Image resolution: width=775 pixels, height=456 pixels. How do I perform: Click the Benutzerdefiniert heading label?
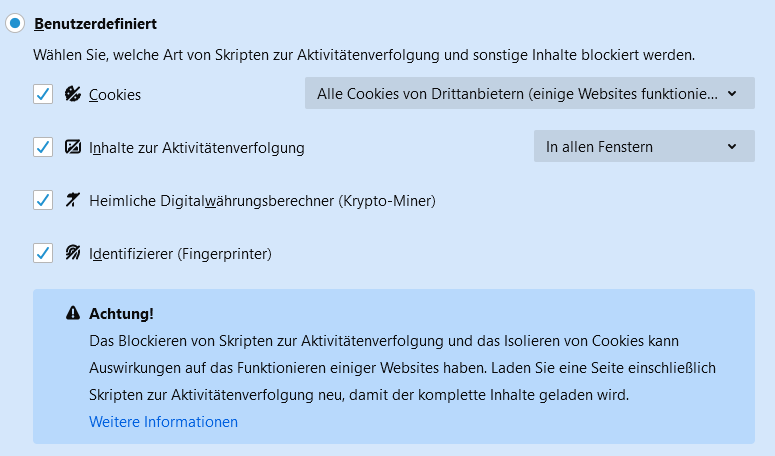pyautogui.click(x=95, y=24)
